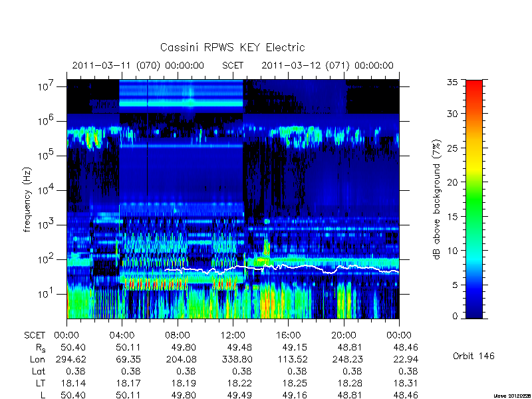Click the "Rs" row header

41,348
